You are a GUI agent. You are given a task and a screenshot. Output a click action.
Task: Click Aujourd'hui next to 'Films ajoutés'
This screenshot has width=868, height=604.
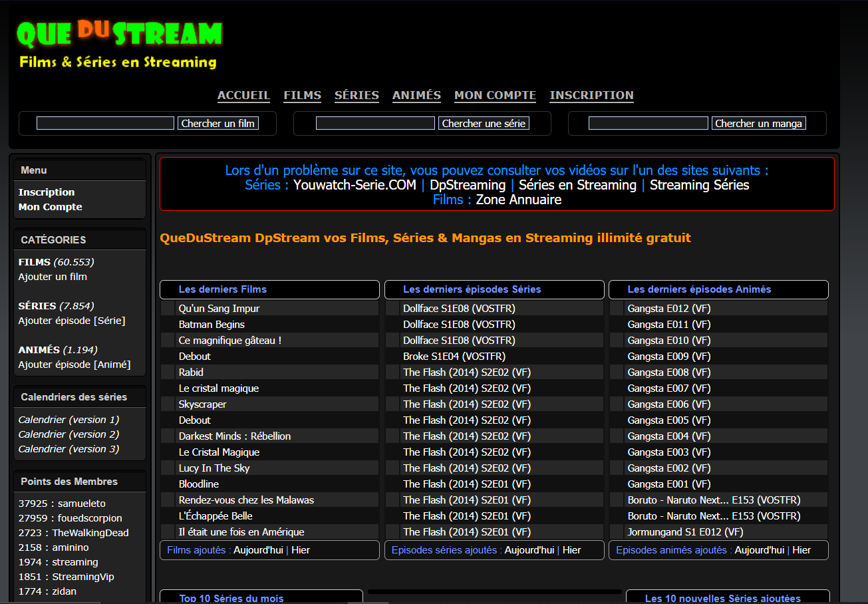(258, 550)
